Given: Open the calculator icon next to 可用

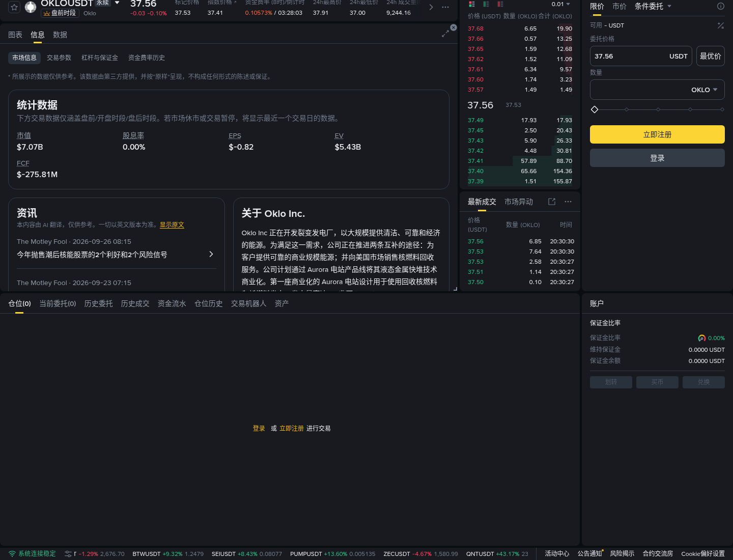Looking at the screenshot, I should (x=721, y=25).
